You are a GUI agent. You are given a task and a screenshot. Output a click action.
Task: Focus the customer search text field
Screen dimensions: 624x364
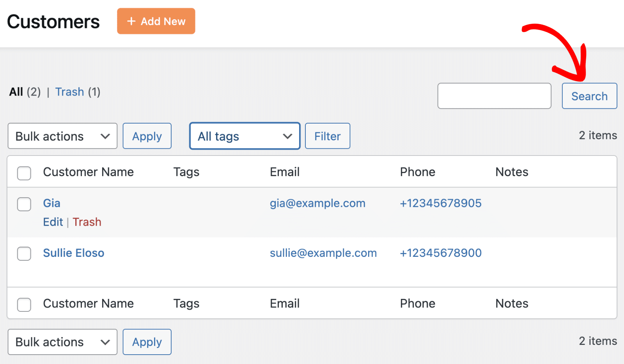[x=494, y=96]
